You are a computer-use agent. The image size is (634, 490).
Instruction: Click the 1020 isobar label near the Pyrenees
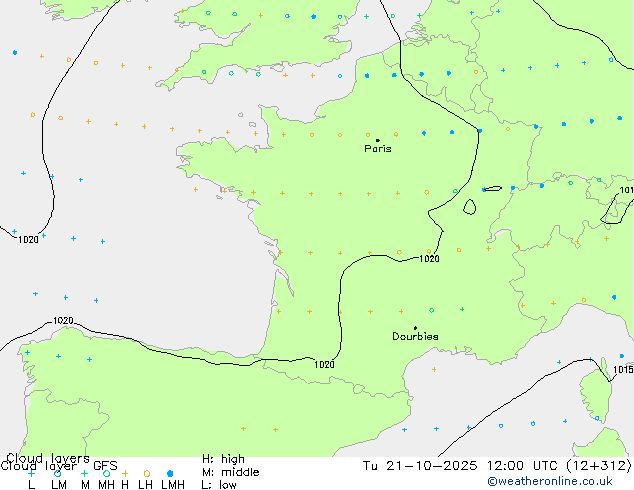324,365
